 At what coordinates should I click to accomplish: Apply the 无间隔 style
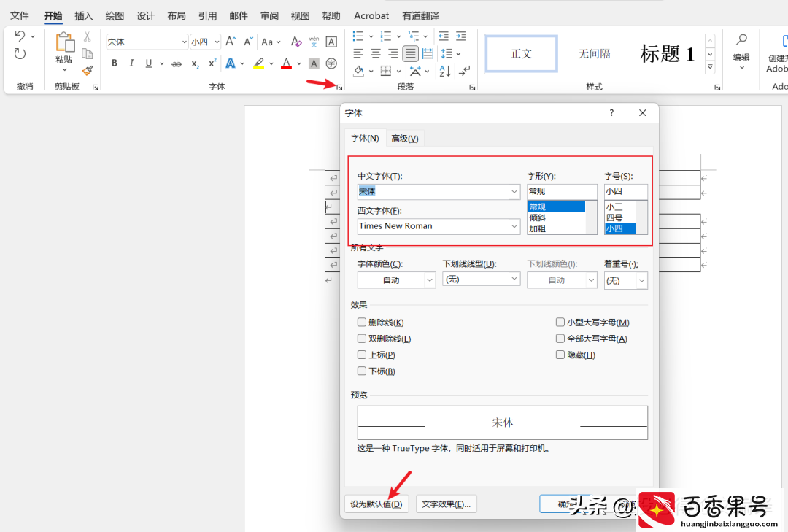tap(594, 54)
